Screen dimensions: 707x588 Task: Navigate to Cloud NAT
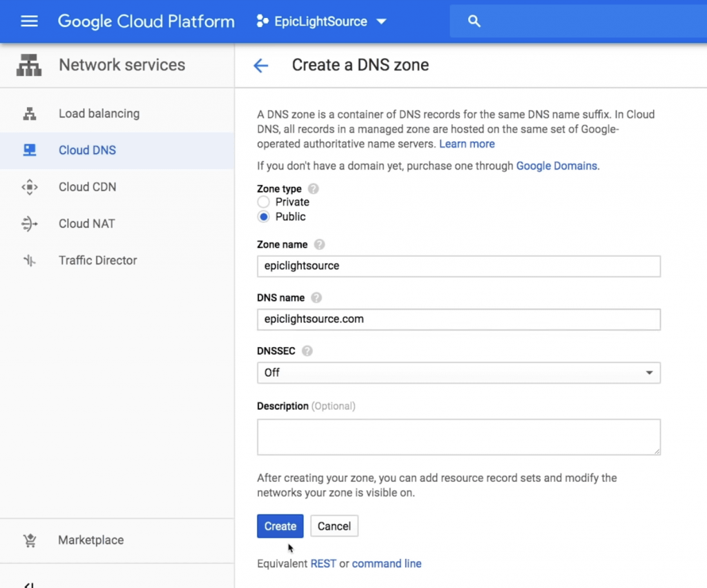click(x=117, y=224)
